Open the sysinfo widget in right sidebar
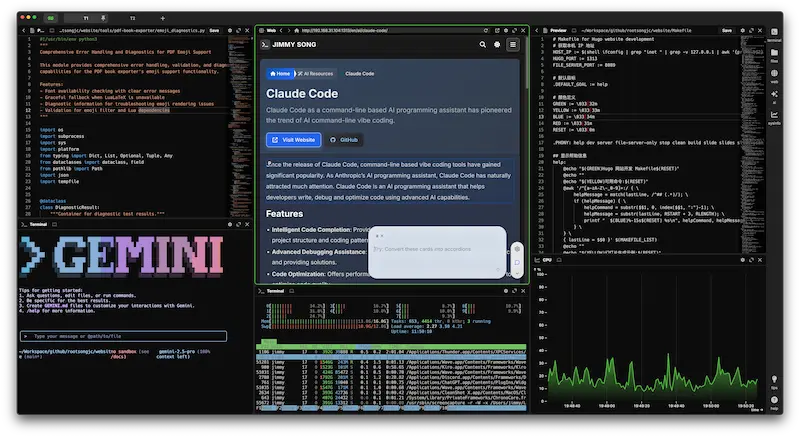 (774, 117)
